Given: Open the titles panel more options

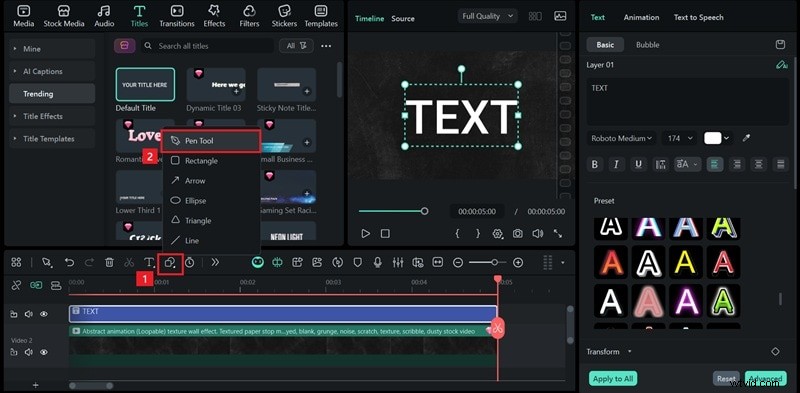Looking at the screenshot, I should coord(326,46).
